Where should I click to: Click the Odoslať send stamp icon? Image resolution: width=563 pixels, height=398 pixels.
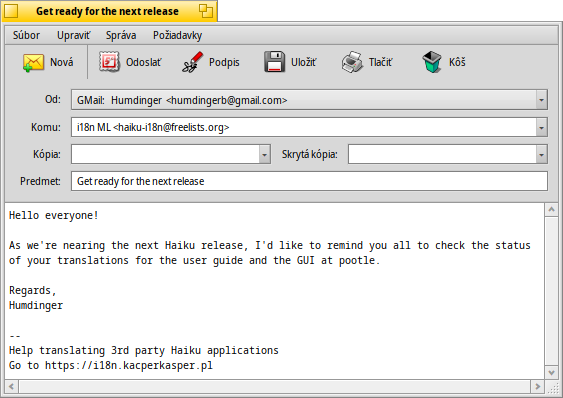[x=109, y=62]
